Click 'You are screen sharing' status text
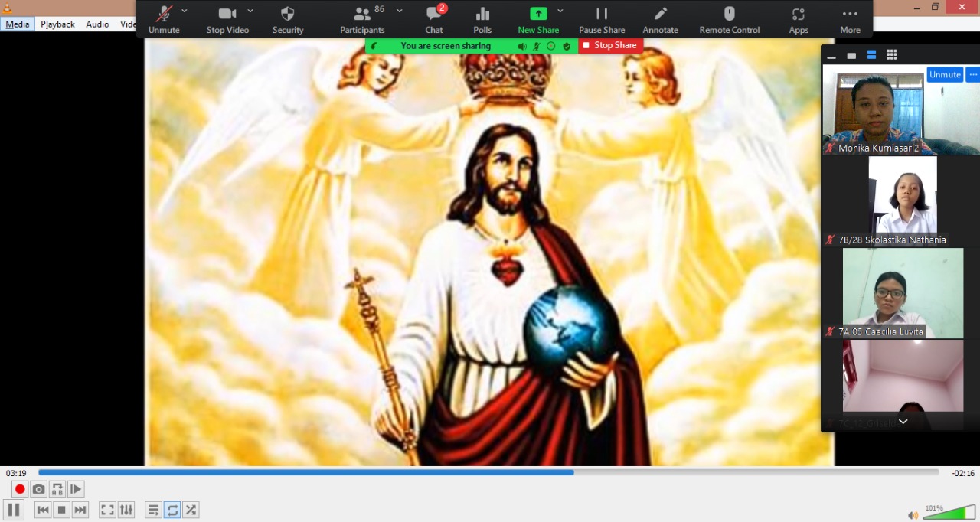Viewport: 980px width, 522px height. click(x=446, y=46)
